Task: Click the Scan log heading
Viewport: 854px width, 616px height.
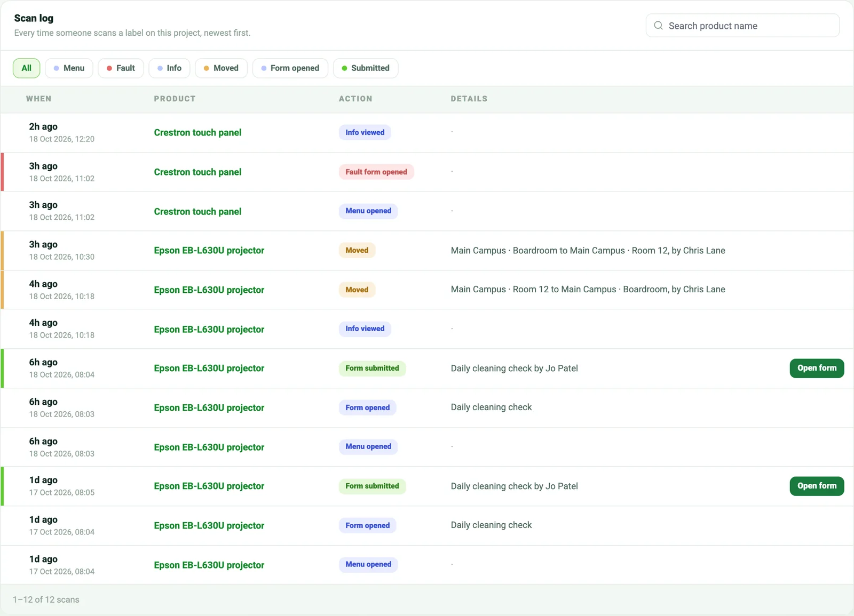Action: pos(34,18)
